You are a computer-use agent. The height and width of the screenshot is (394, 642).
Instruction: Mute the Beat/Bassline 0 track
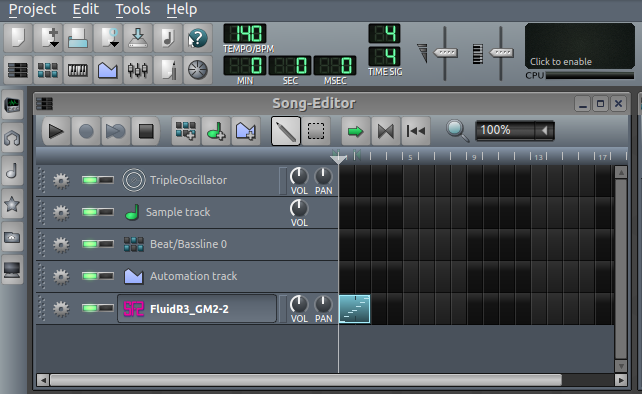pos(90,244)
